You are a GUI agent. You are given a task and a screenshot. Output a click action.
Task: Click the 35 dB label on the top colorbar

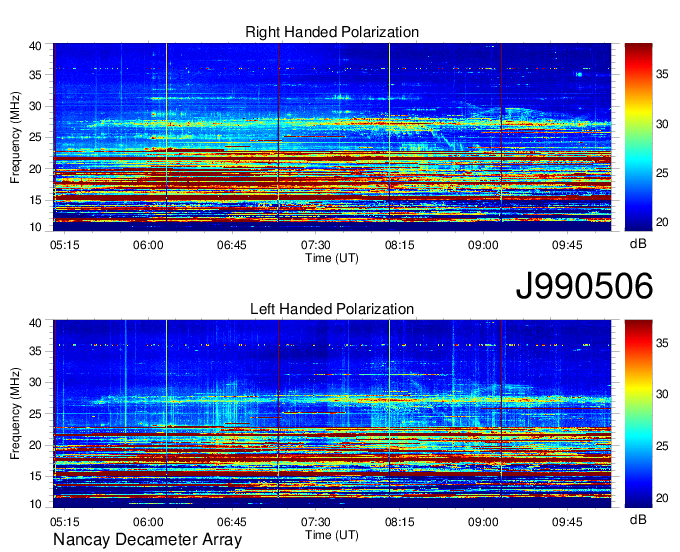(x=662, y=74)
